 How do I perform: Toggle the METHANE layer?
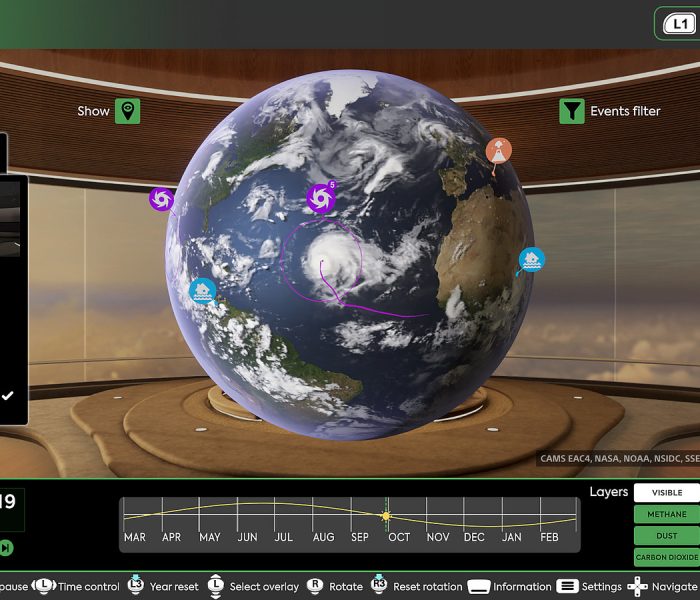point(667,514)
